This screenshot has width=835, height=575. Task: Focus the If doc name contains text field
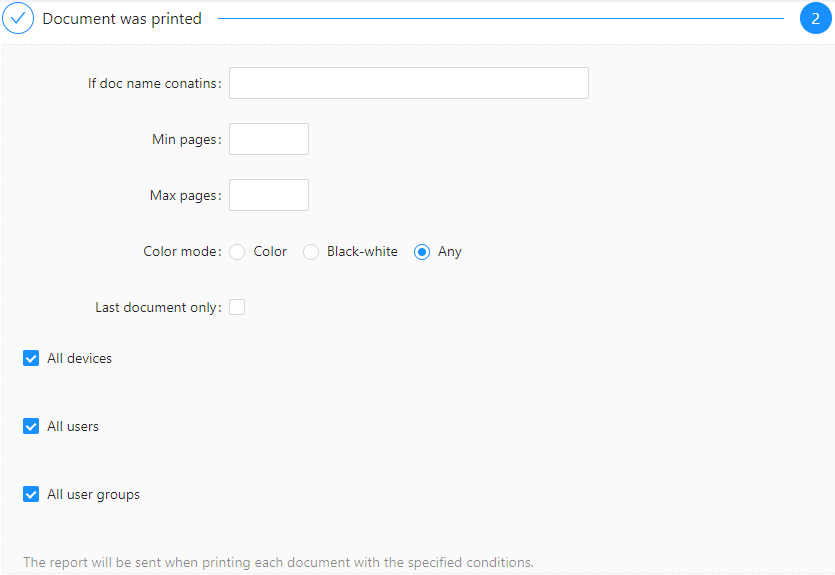click(408, 83)
